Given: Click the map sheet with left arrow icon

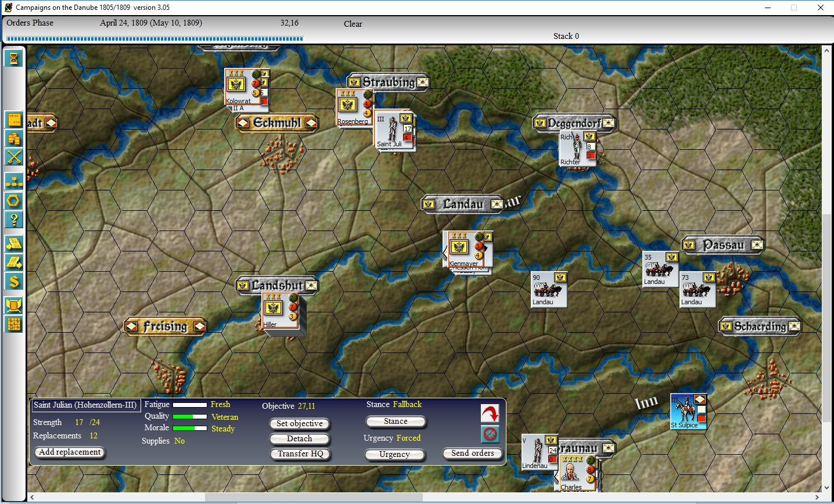Looking at the screenshot, I should pyautogui.click(x=14, y=244).
